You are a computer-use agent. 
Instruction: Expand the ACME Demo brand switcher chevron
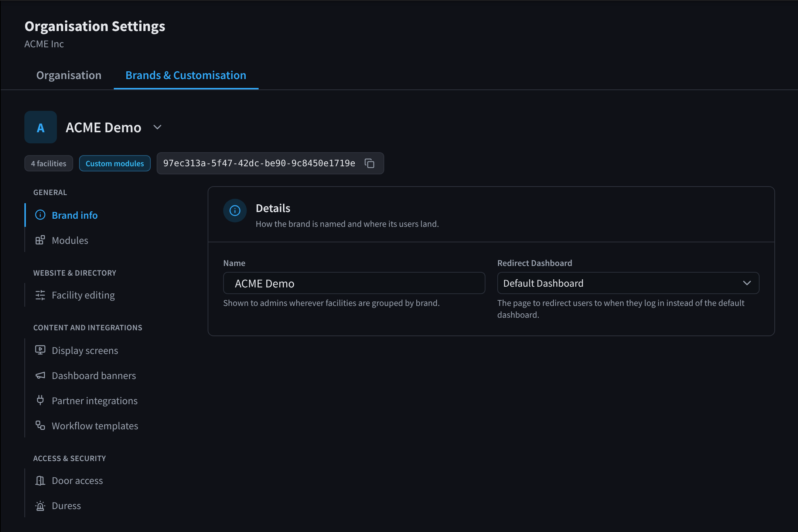157,127
